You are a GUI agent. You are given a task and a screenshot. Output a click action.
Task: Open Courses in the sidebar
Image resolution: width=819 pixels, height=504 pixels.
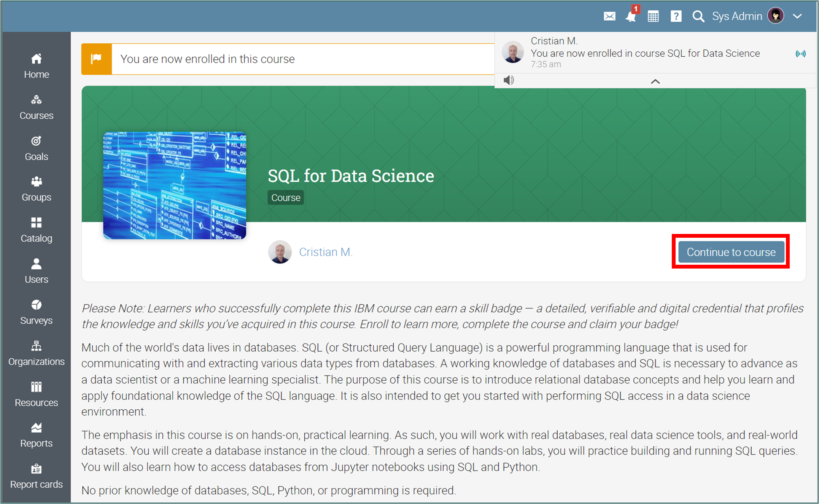pos(36,107)
